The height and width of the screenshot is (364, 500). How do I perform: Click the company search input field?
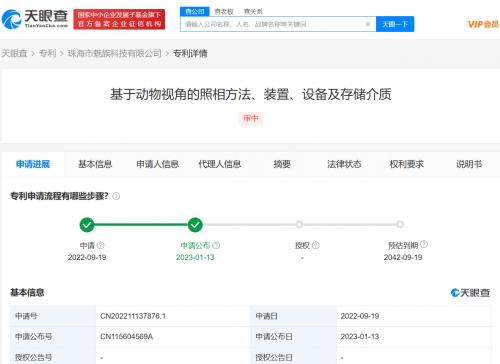[x=272, y=24]
